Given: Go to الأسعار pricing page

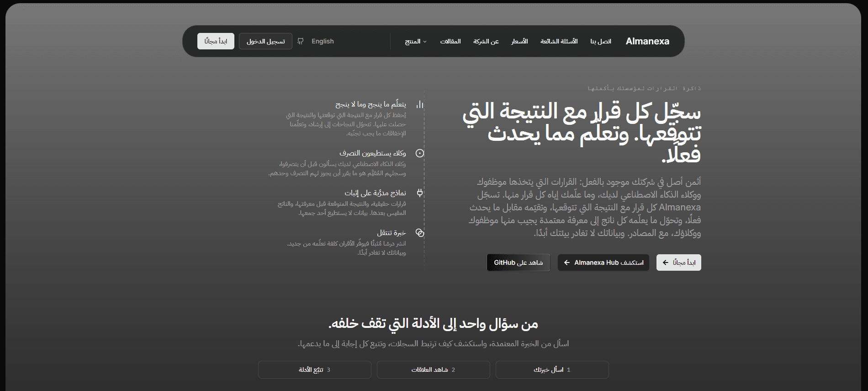Looking at the screenshot, I should tap(519, 41).
